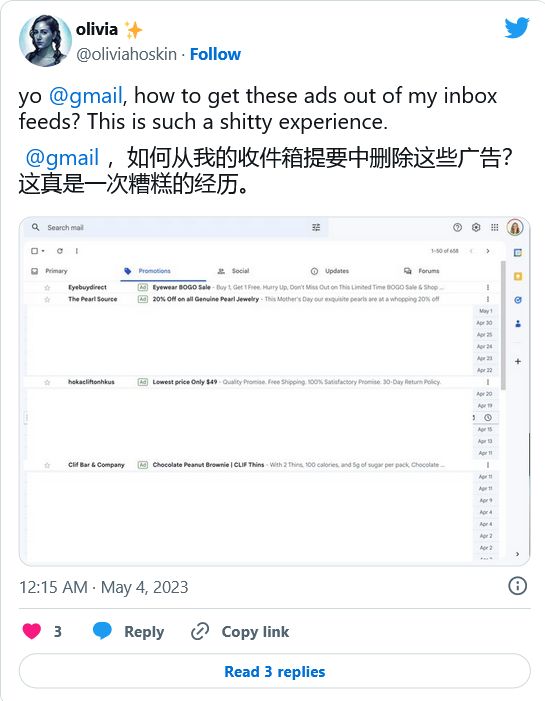This screenshot has height=701, width=545.
Task: Star the Clif Bar & Company email
Action: coord(47,465)
